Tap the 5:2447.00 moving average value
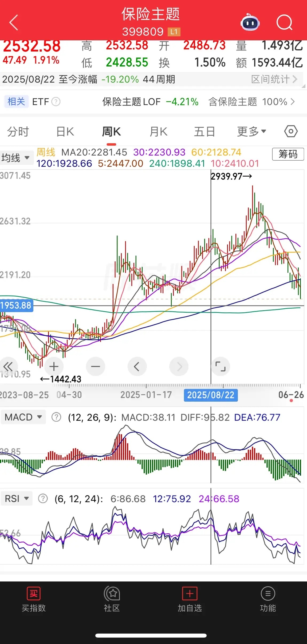This screenshot has height=644, width=307. click(121, 164)
